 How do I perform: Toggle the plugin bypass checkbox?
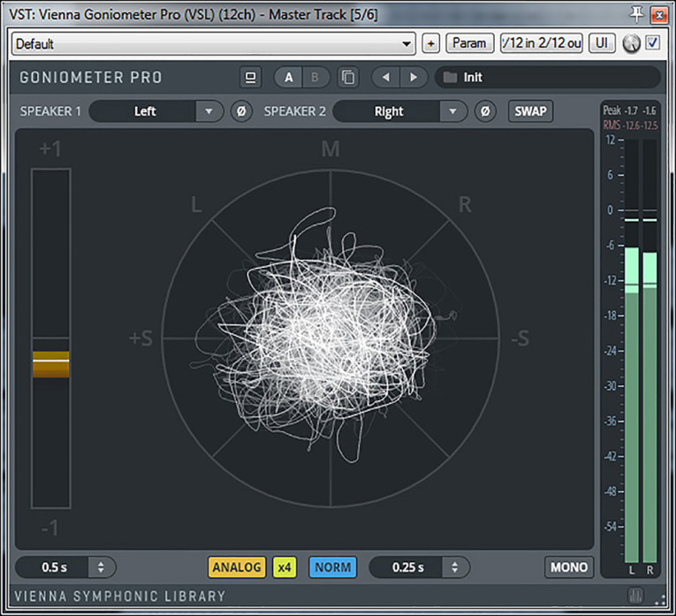[653, 42]
